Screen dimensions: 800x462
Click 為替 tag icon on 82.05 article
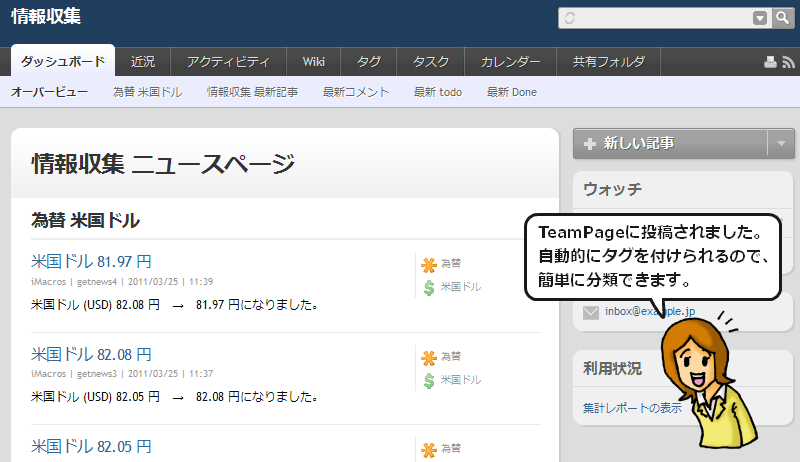[429, 450]
